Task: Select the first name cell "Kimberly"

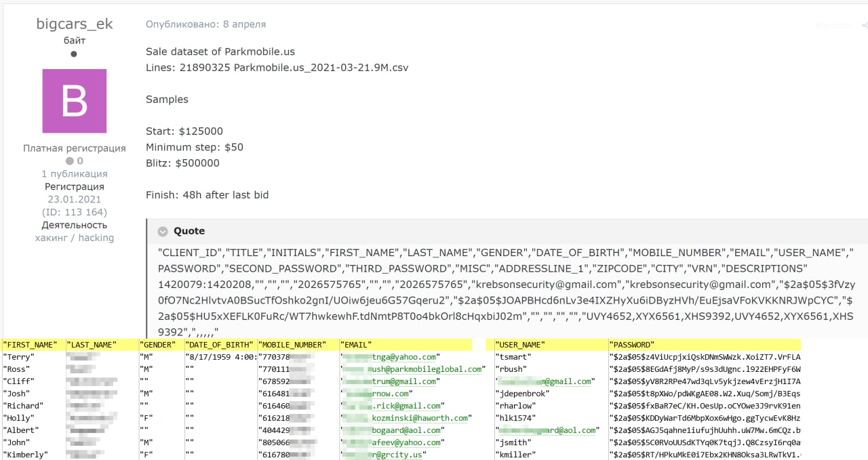Action: pos(26,455)
